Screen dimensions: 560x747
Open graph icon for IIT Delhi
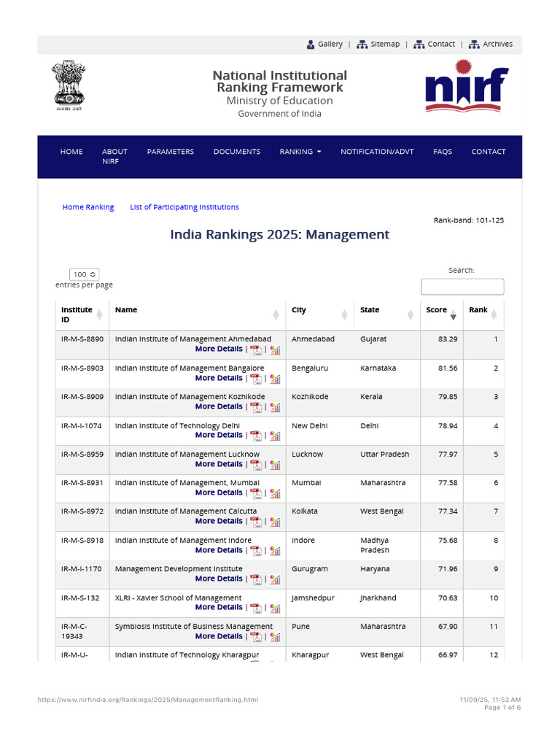[x=275, y=436]
